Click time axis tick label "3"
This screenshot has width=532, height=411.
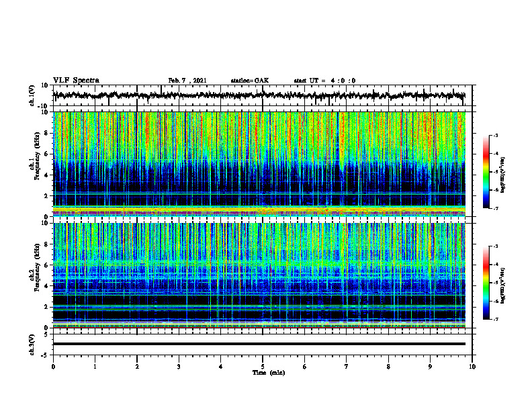point(179,367)
